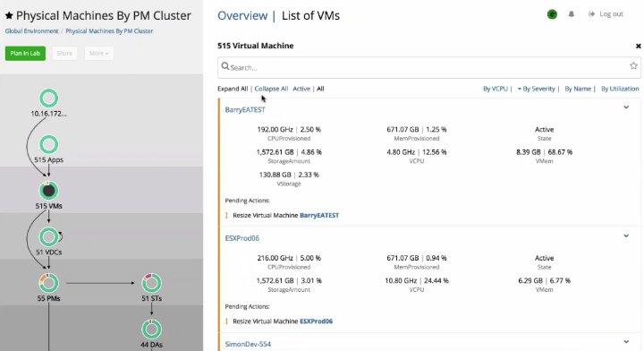Viewport: 644px width, 351px height.
Task: Open the ESXProd06 VM title link
Action: coord(242,238)
